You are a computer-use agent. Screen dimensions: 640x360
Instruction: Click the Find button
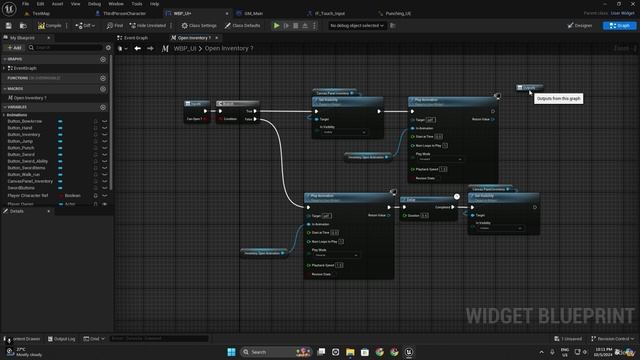115,26
